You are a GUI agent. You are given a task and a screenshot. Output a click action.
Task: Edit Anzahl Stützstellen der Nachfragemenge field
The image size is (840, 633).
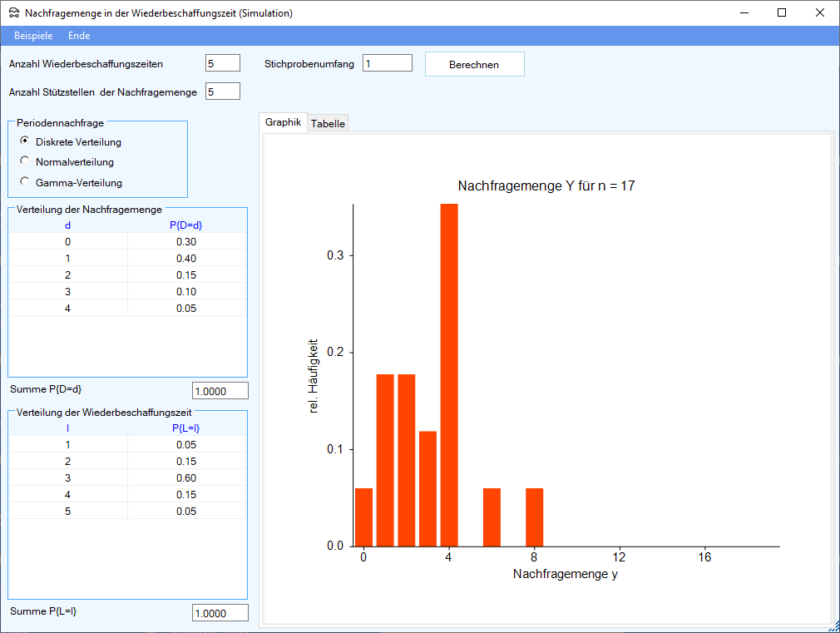click(x=222, y=91)
